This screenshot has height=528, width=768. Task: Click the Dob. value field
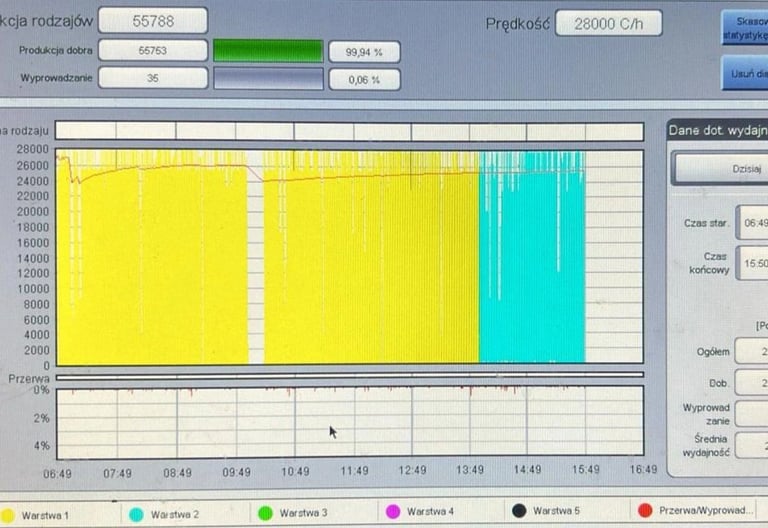(x=752, y=383)
